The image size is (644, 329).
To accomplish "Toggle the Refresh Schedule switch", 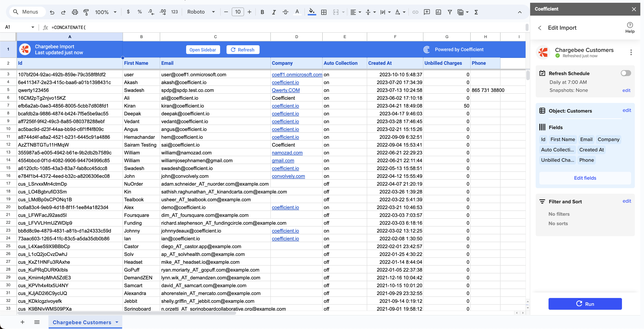I will tap(626, 73).
